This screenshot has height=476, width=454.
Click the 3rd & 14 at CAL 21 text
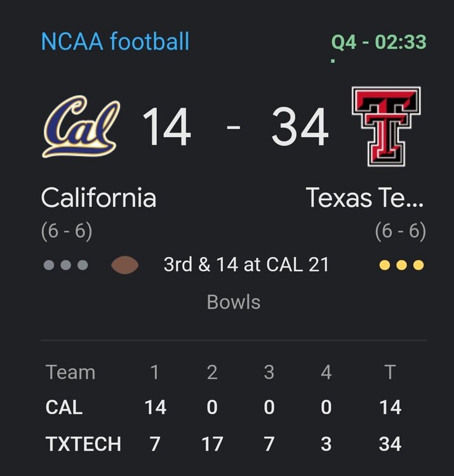pos(246,265)
